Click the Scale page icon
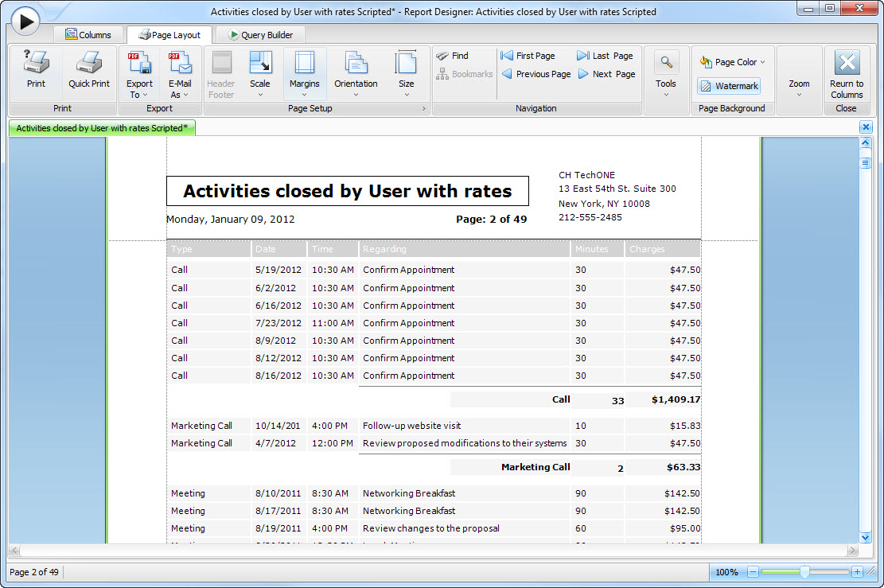The width and height of the screenshot is (884, 588). pyautogui.click(x=260, y=63)
